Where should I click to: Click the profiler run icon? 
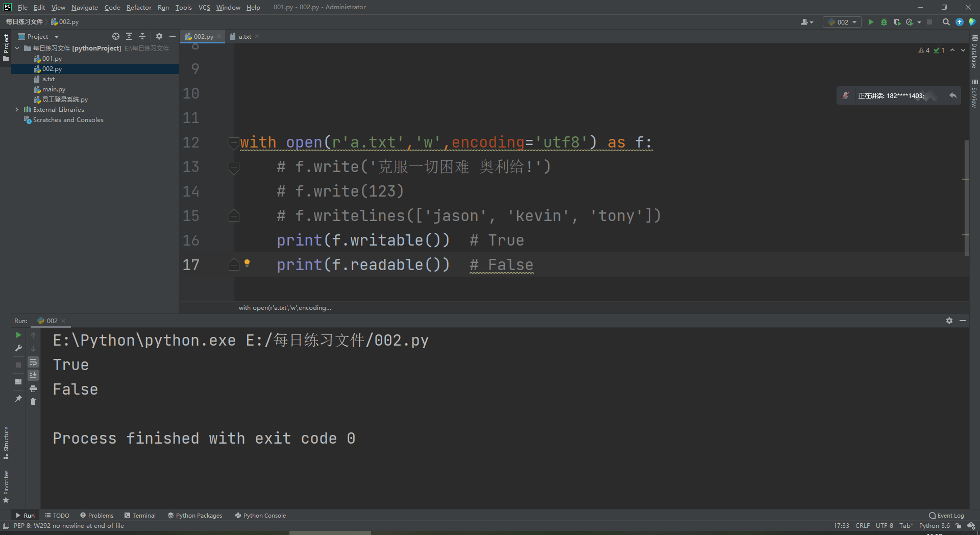(910, 22)
